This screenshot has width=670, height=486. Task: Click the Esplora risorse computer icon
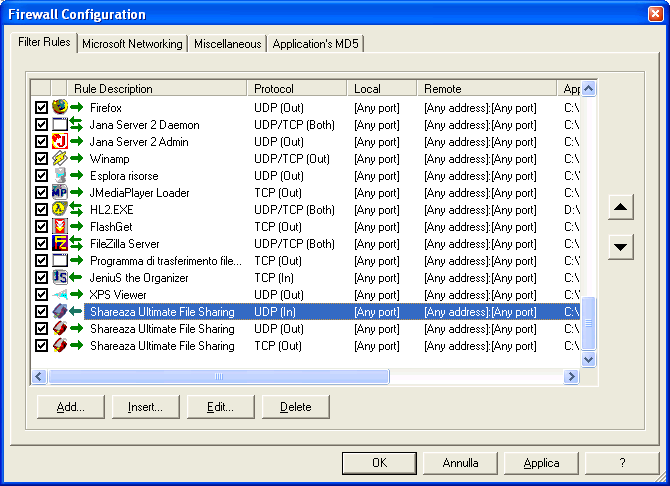[x=60, y=175]
